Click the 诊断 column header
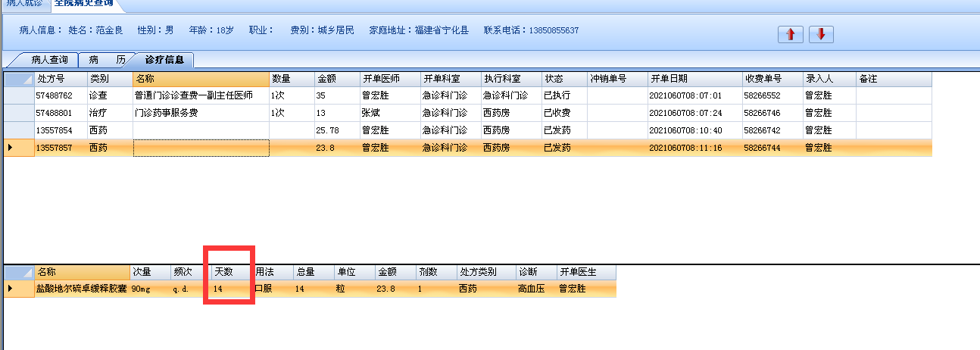Image resolution: width=980 pixels, height=350 pixels. 536,272
